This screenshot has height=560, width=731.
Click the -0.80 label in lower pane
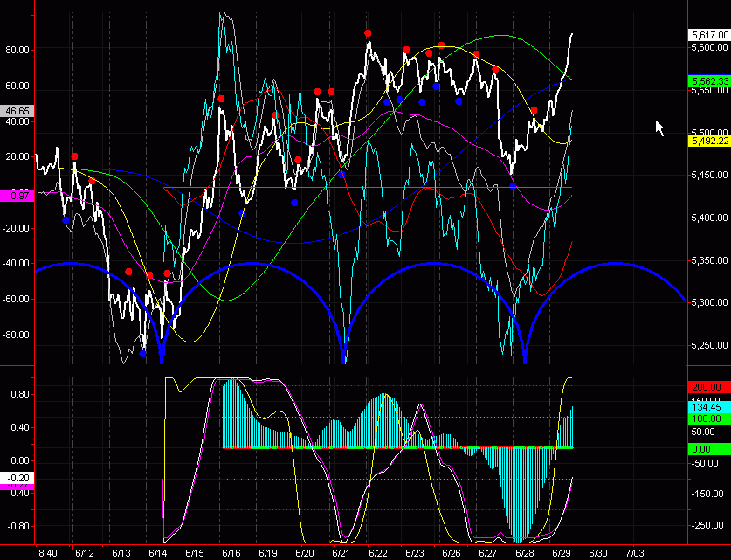[x=18, y=527]
